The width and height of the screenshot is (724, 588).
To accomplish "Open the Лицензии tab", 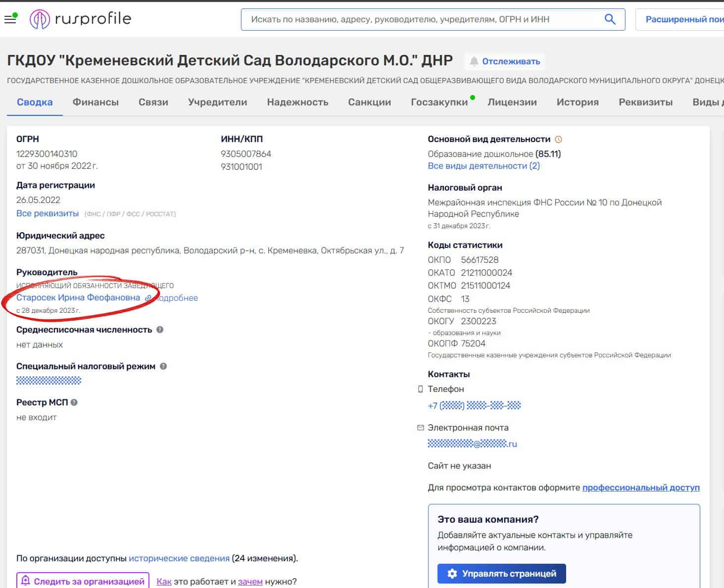I will pyautogui.click(x=512, y=102).
